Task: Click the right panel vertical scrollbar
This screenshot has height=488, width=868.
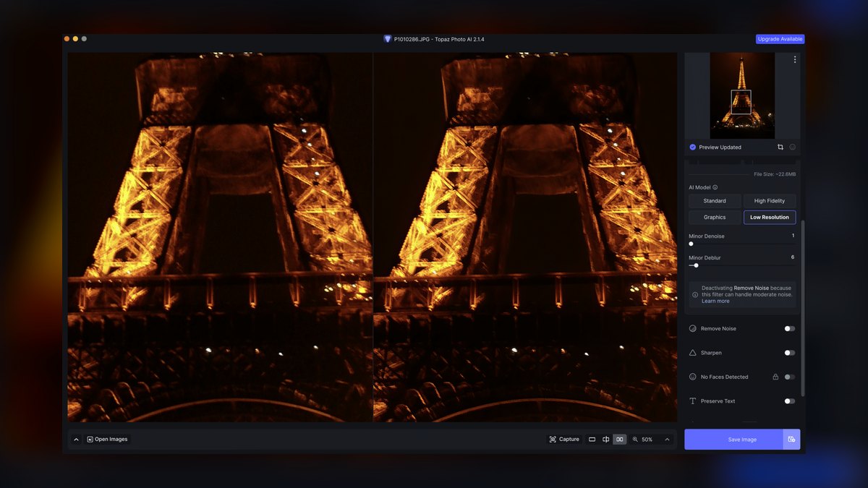Action: [x=803, y=309]
